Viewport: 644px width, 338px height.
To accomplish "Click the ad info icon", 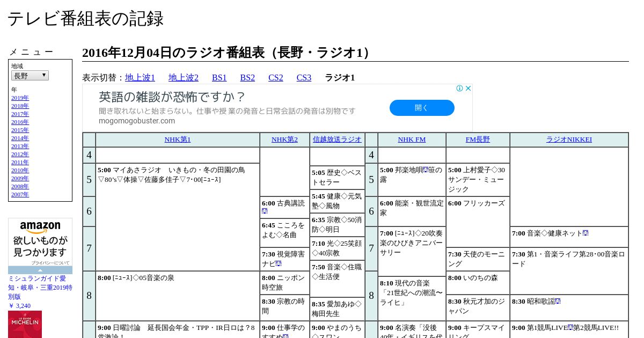I will click(460, 89).
